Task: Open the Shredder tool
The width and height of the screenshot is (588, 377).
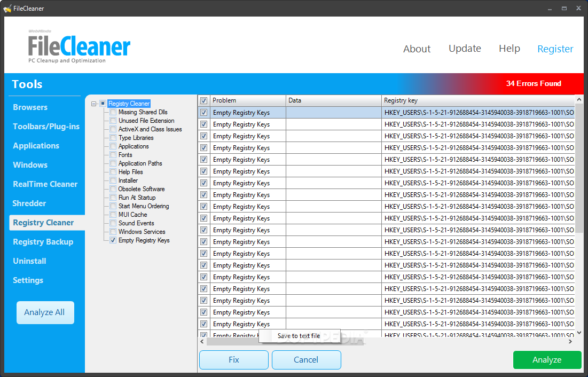Action: click(x=29, y=203)
